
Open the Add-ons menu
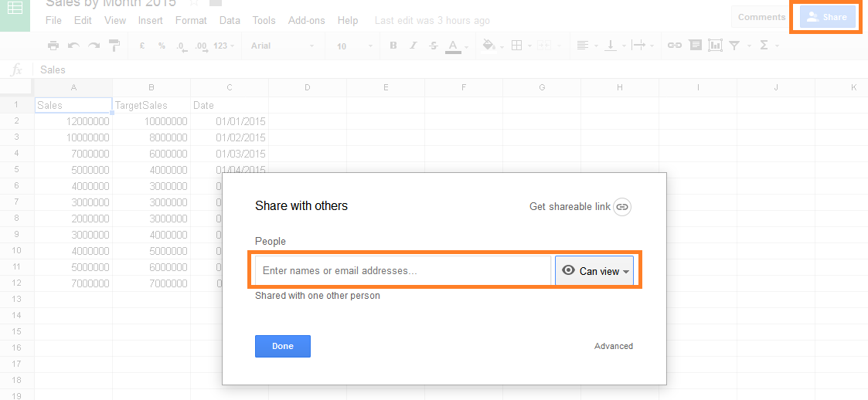308,21
